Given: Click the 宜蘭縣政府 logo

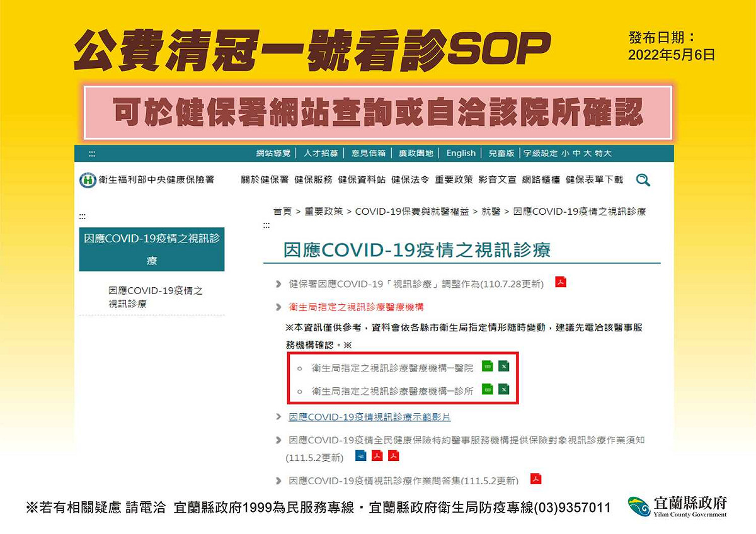Looking at the screenshot, I should (x=678, y=506).
